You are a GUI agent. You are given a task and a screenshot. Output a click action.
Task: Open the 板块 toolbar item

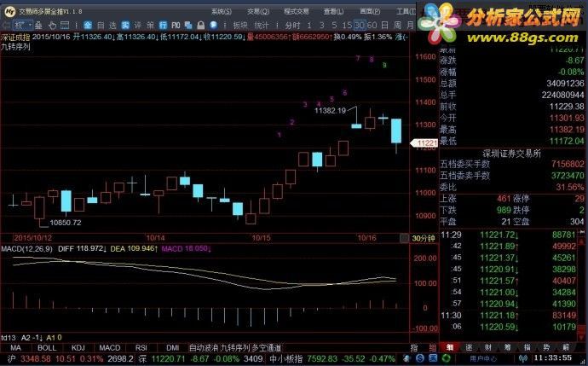click(240, 25)
